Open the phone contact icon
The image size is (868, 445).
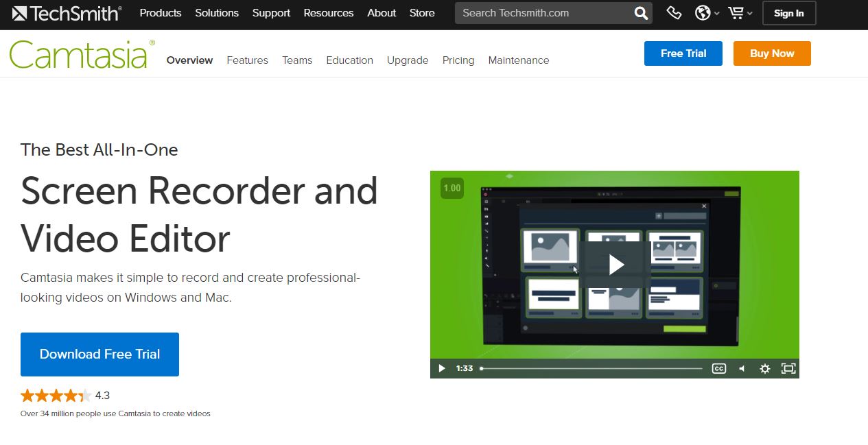click(674, 13)
